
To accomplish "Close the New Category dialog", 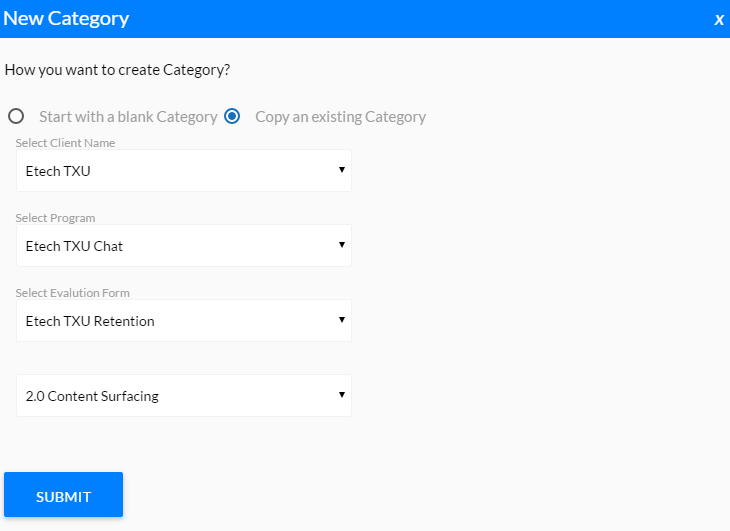I will pos(719,20).
